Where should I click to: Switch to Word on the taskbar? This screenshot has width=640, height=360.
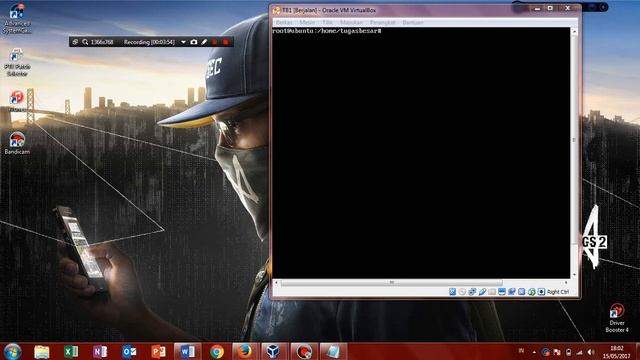[x=187, y=351]
